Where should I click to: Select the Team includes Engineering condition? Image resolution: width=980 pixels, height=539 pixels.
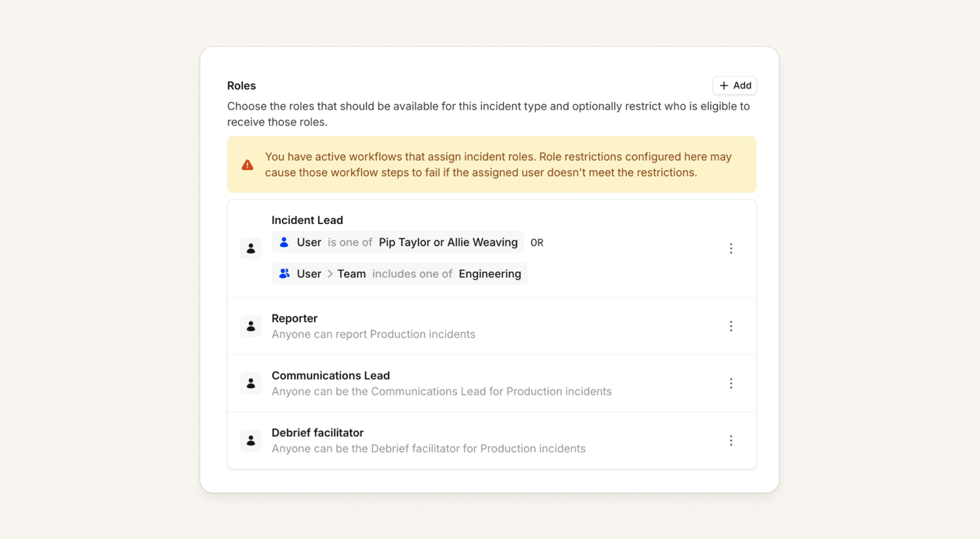click(399, 274)
